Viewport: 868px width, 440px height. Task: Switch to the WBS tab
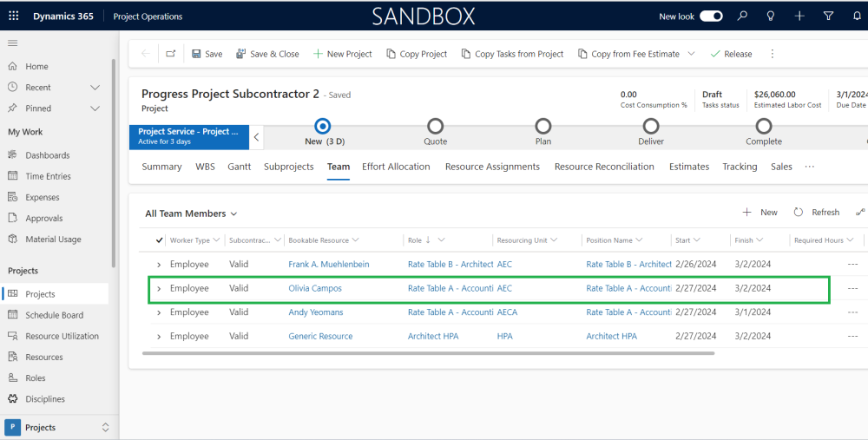click(205, 167)
